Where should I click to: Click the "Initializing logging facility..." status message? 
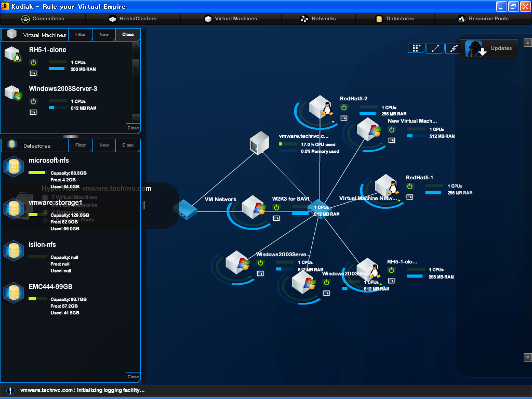pos(111,390)
